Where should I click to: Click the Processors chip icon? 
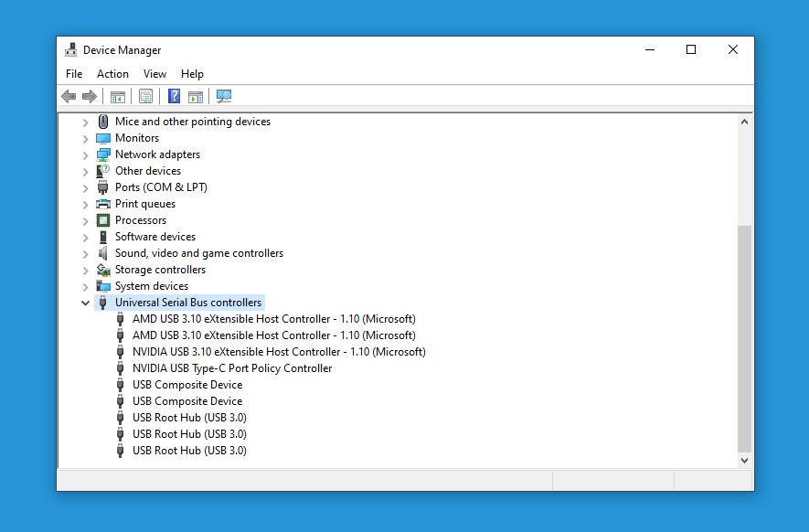click(x=103, y=220)
